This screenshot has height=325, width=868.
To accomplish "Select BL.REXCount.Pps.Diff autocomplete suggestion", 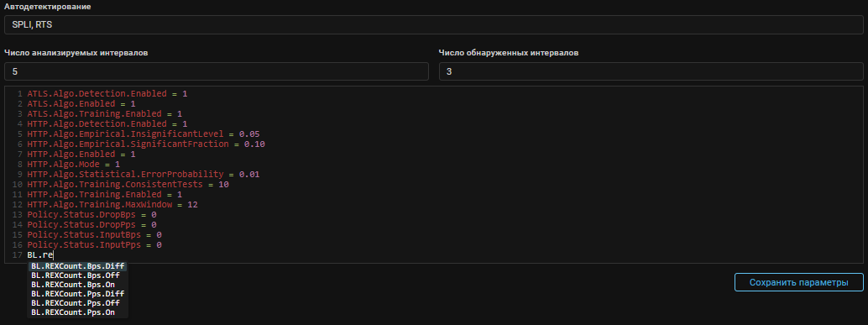I will click(77, 293).
